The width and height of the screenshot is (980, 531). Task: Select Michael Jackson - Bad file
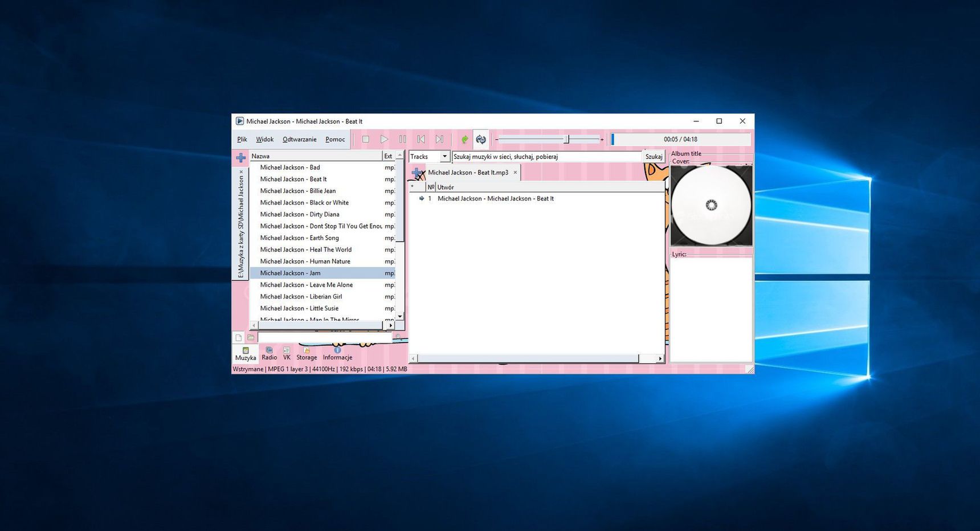point(322,168)
